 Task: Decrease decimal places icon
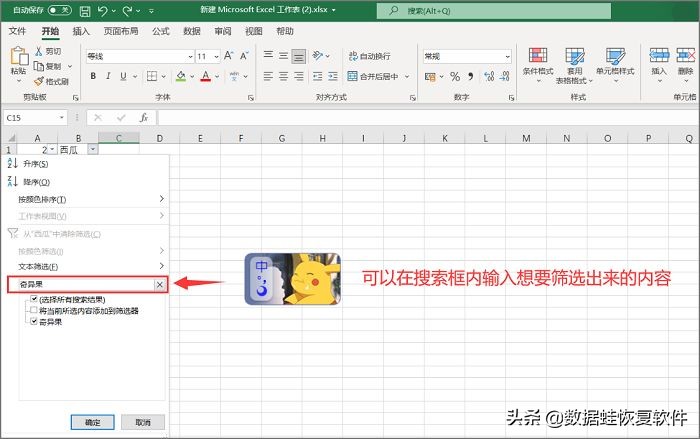505,76
